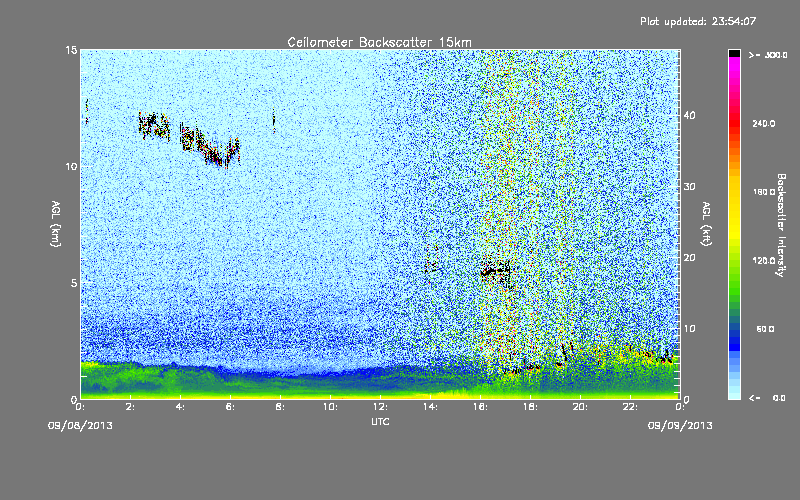Click the 'Ceilometer Backscatter 15km' plot title
800x500 pixels.
click(379, 42)
